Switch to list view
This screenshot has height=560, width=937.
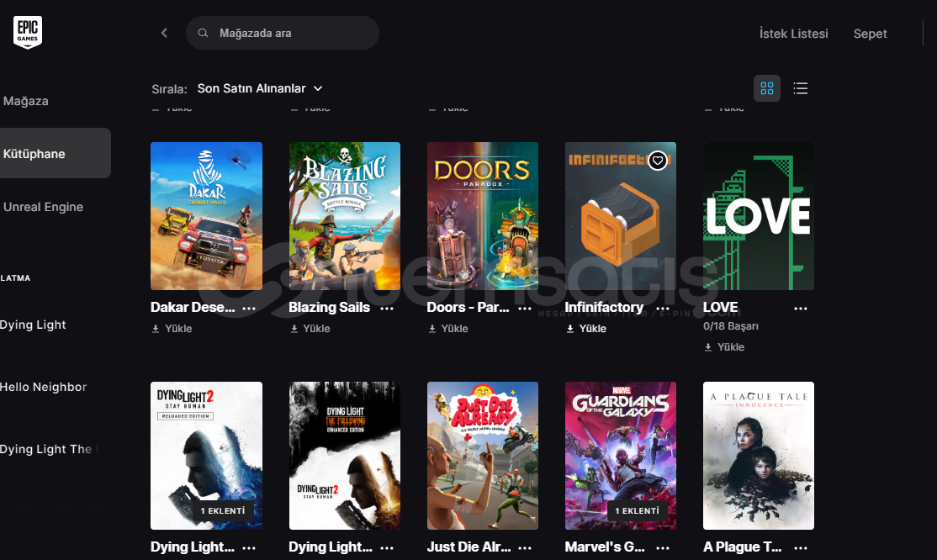pyautogui.click(x=800, y=88)
